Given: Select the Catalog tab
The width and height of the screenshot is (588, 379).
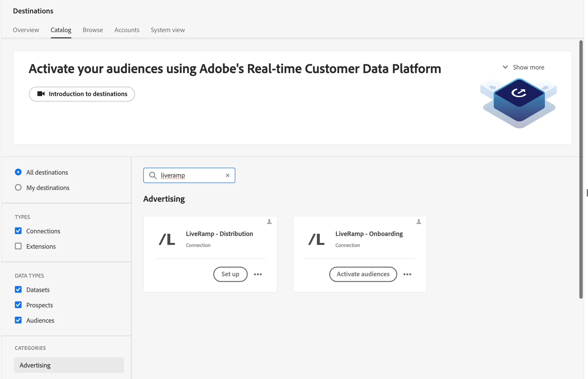Looking at the screenshot, I should pyautogui.click(x=61, y=30).
